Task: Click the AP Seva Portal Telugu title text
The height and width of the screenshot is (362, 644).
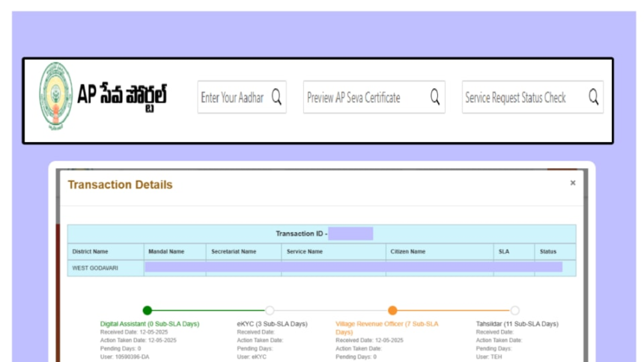Action: point(122,96)
